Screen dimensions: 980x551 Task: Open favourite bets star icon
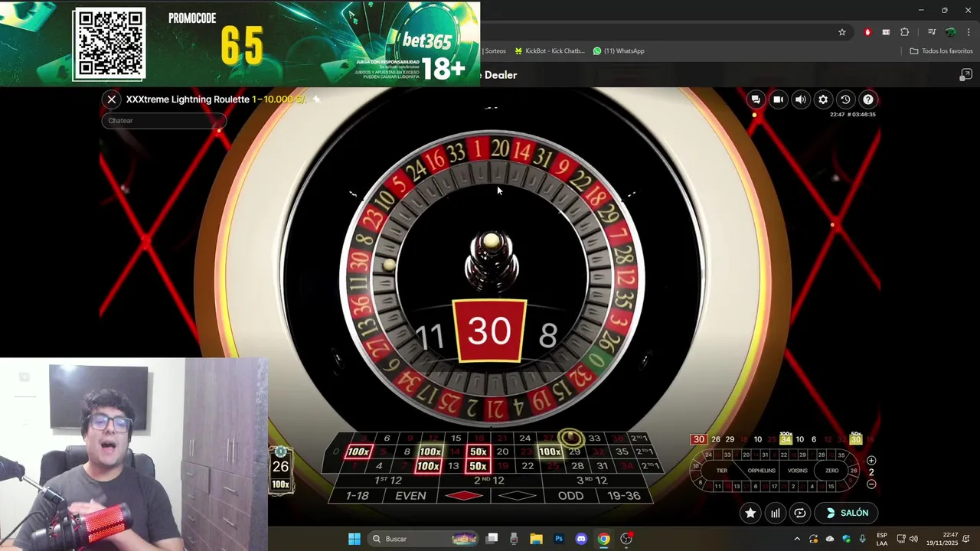(750, 513)
